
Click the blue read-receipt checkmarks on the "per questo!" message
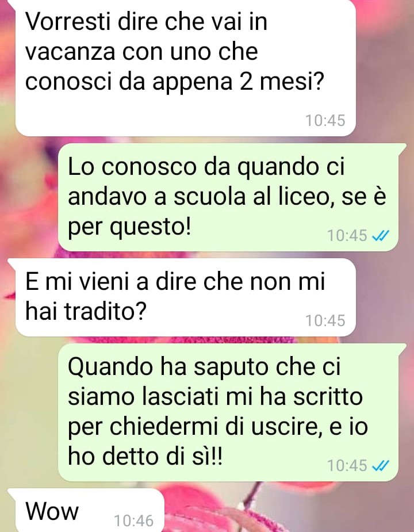(x=381, y=235)
